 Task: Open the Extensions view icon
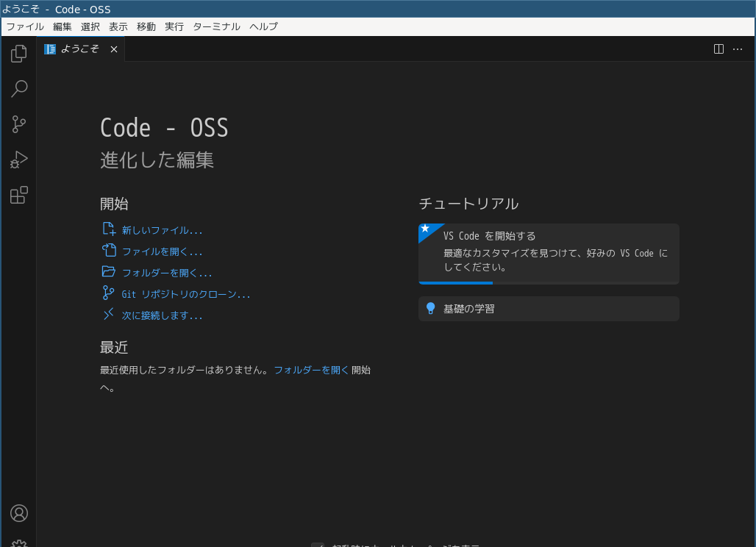pyautogui.click(x=19, y=195)
